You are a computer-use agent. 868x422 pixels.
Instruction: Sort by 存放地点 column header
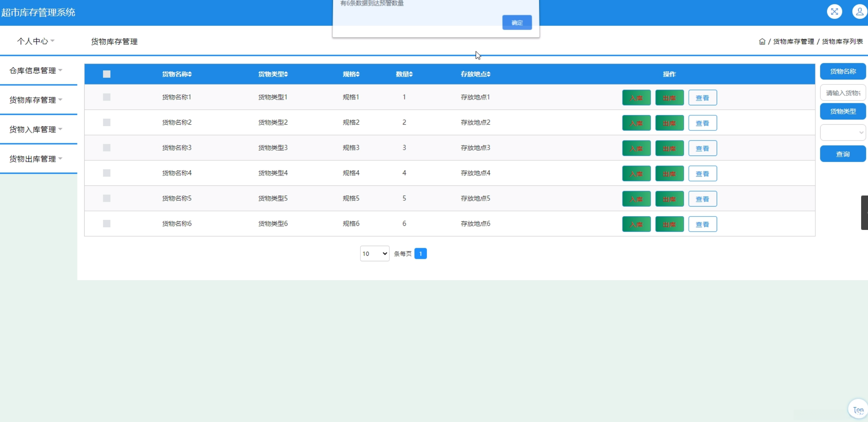pyautogui.click(x=488, y=74)
